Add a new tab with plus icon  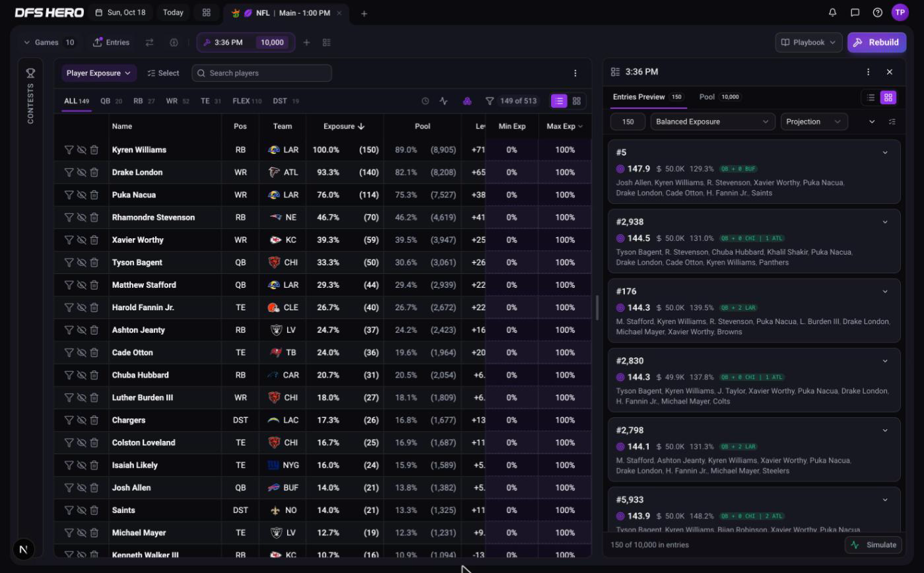coord(364,13)
